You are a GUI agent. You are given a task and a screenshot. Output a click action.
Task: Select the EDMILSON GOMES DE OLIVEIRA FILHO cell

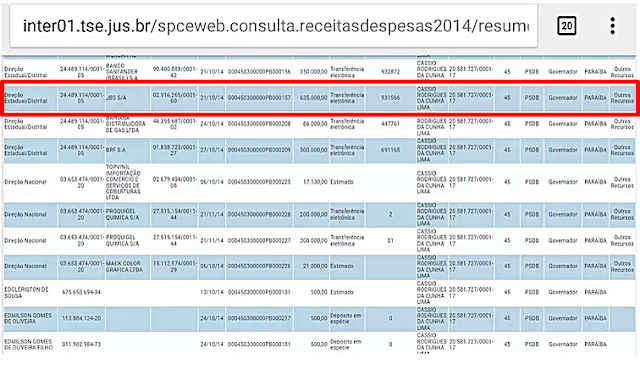pyautogui.click(x=31, y=344)
